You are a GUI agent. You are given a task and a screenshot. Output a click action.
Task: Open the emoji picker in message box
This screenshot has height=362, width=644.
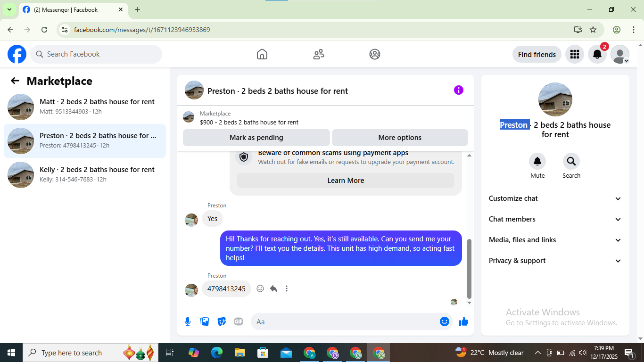445,321
